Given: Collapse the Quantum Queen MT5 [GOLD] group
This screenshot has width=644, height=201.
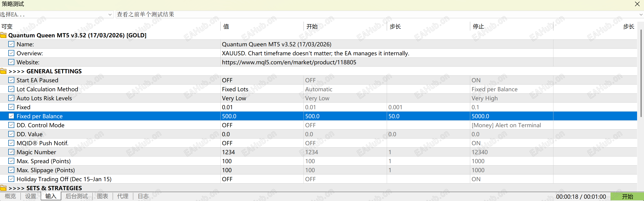Looking at the screenshot, I should (3, 35).
